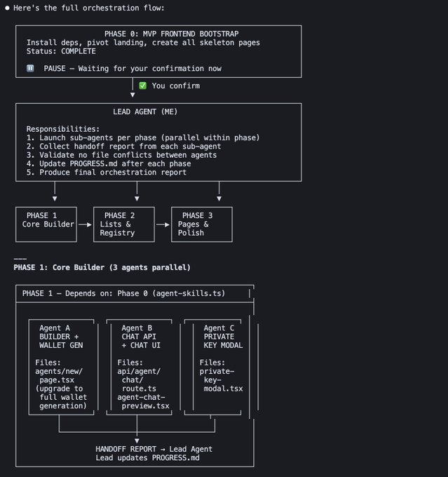Click the 'agent-chat-preview.tsx' file name under Agent B

point(143,405)
